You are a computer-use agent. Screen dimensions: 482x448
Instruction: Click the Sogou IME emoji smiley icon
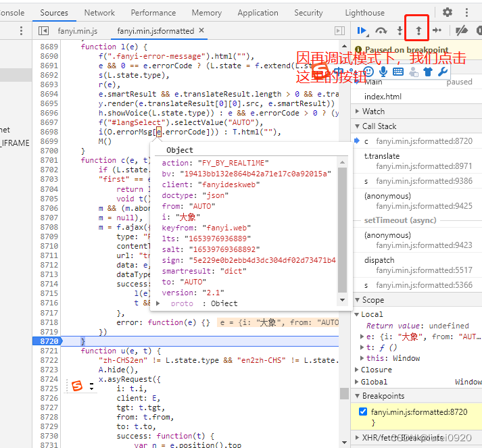coord(368,72)
